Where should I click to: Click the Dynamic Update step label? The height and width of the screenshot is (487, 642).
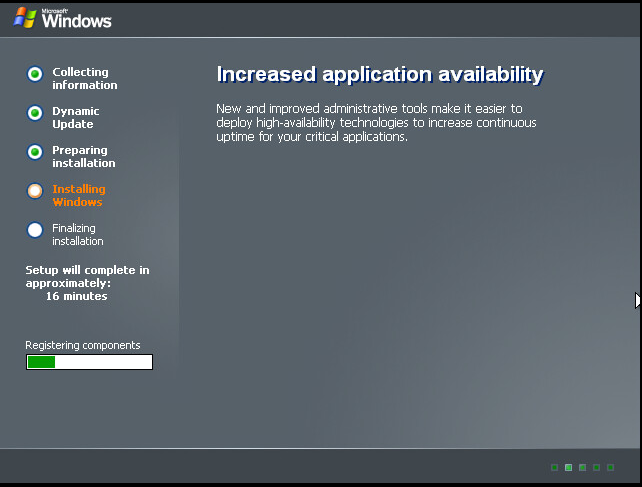(x=76, y=118)
